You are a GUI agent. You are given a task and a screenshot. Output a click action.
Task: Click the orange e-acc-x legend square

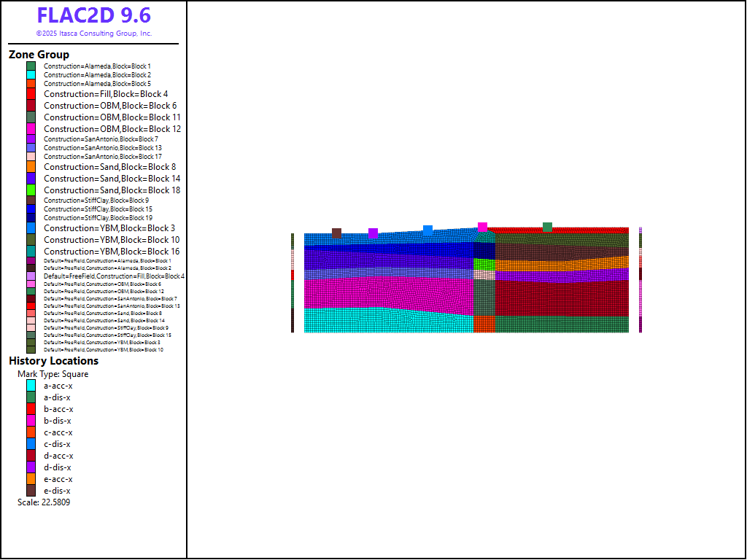click(x=31, y=479)
